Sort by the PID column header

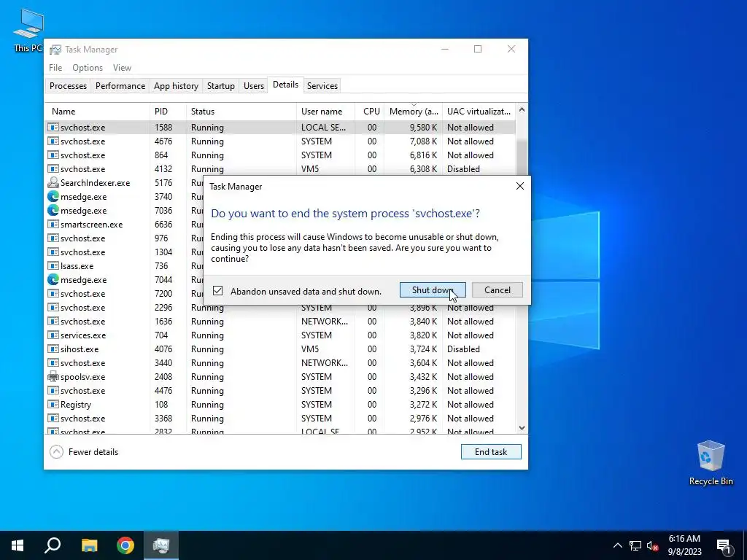(169, 112)
